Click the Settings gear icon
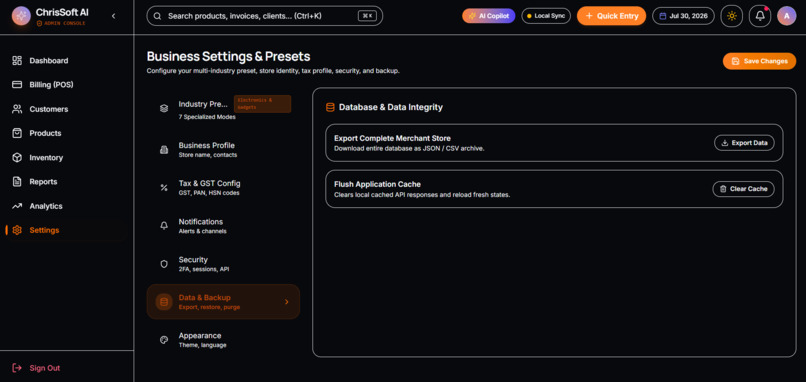Image resolution: width=806 pixels, height=382 pixels. tap(17, 230)
